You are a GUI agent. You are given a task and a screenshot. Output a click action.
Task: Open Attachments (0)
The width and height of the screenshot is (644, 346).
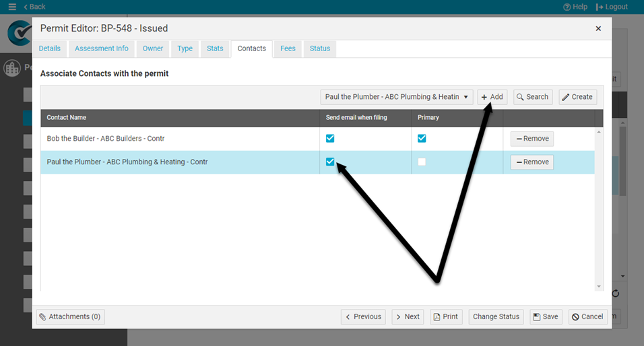71,317
